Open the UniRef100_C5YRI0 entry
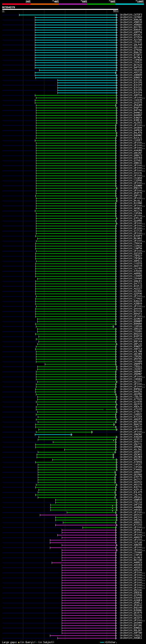 [x=131, y=63]
